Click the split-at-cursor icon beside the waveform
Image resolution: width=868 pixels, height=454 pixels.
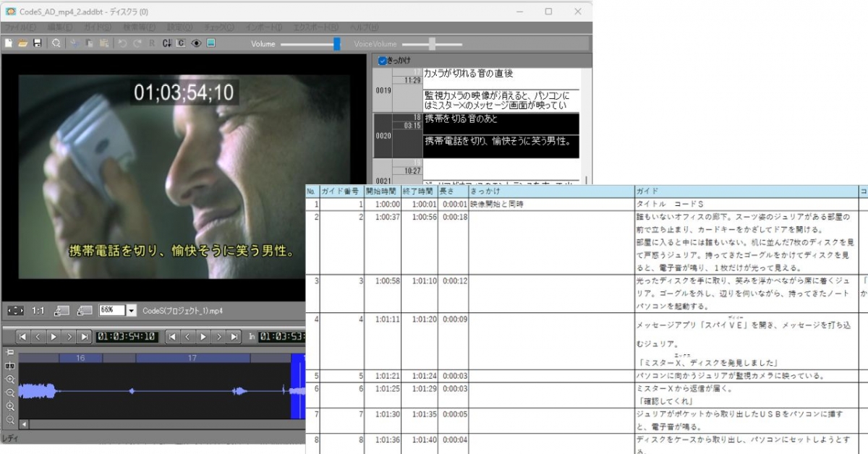coord(10,365)
